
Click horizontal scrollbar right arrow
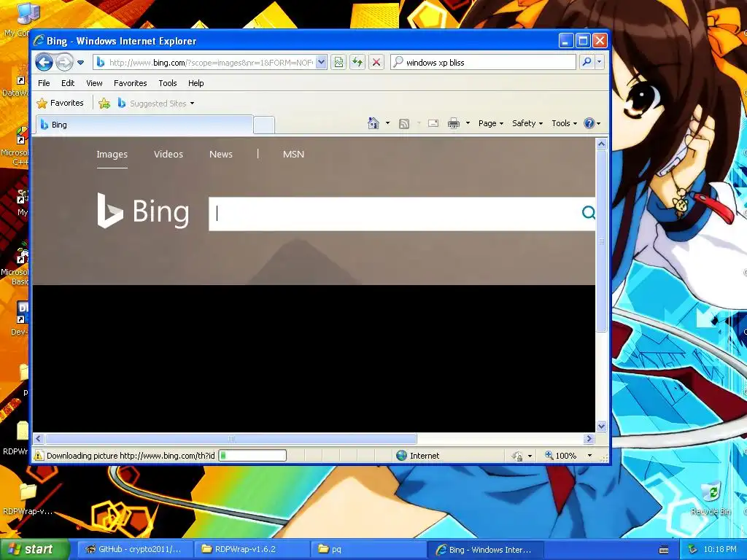[x=589, y=438]
